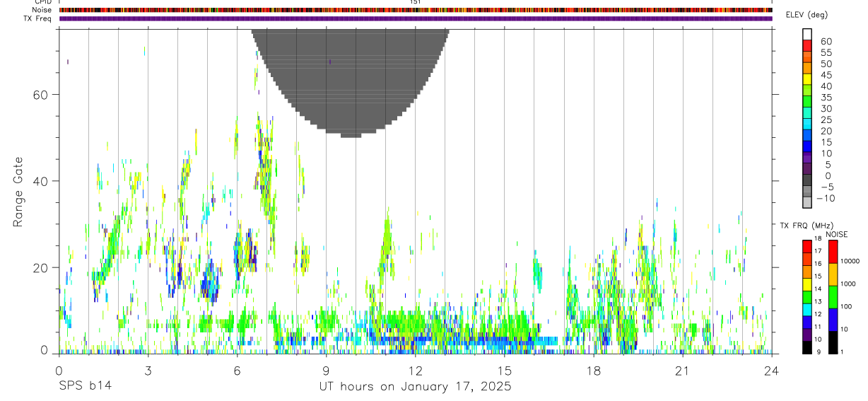Click the 'NOISE' legend title
Image resolution: width=868 pixels, height=401 pixels.
(836, 235)
